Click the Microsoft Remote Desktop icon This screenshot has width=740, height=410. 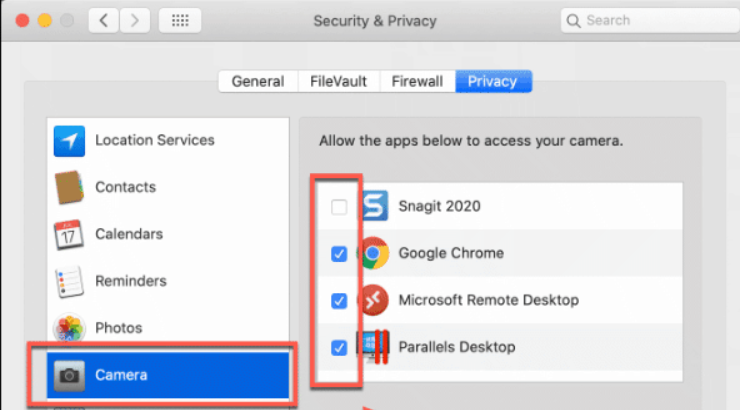[374, 300]
